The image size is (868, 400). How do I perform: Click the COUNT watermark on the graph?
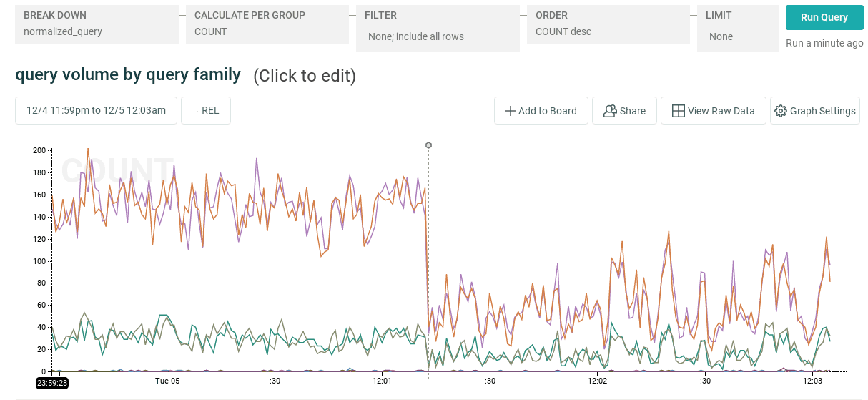[x=117, y=170]
